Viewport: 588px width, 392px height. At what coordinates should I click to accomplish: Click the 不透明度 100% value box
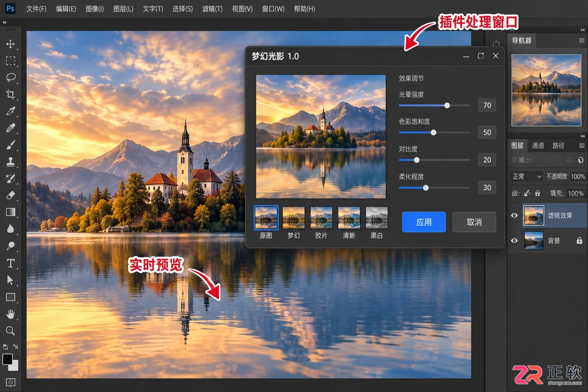click(578, 176)
